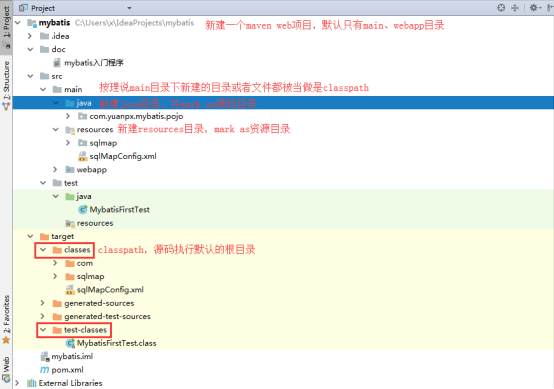Open the Project view dropdown arrow
The height and width of the screenshot is (389, 554).
click(129, 8)
